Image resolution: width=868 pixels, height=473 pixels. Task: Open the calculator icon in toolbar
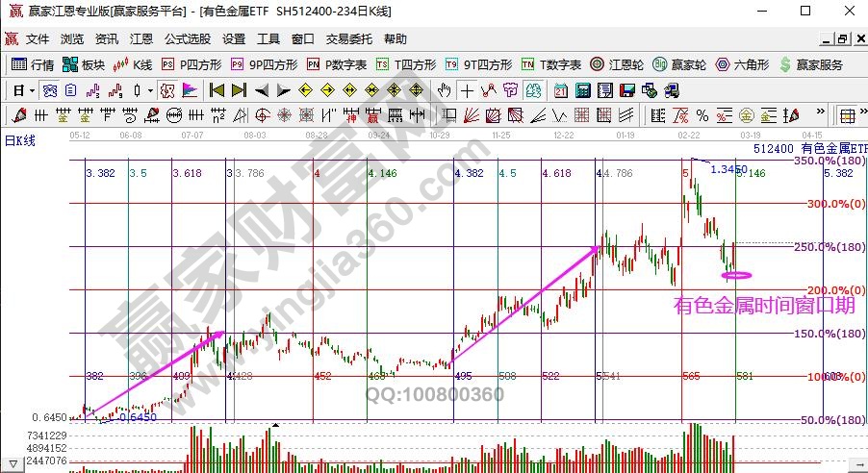(x=582, y=90)
